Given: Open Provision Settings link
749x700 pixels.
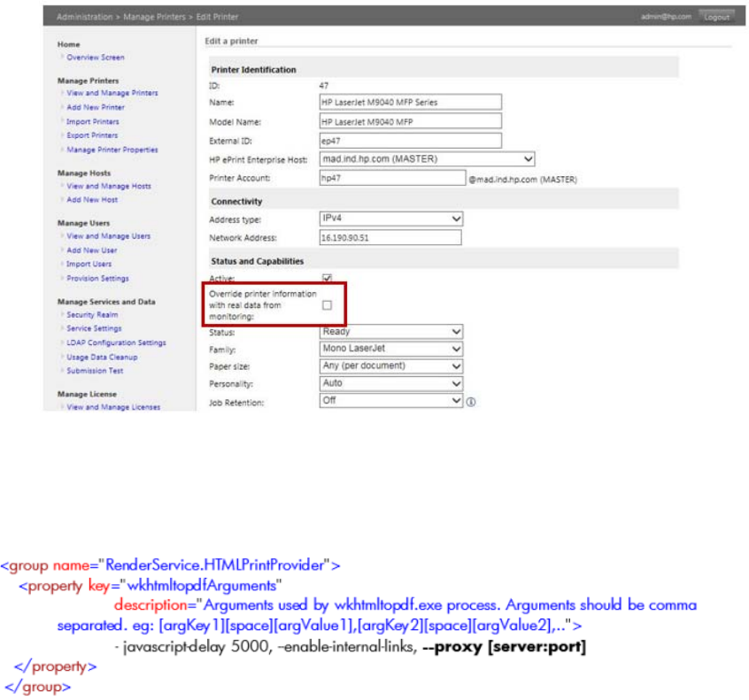Looking at the screenshot, I should point(98,279).
